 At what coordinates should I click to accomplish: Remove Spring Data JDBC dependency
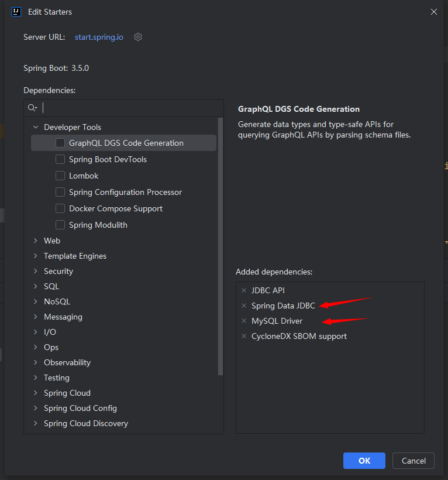click(x=244, y=306)
